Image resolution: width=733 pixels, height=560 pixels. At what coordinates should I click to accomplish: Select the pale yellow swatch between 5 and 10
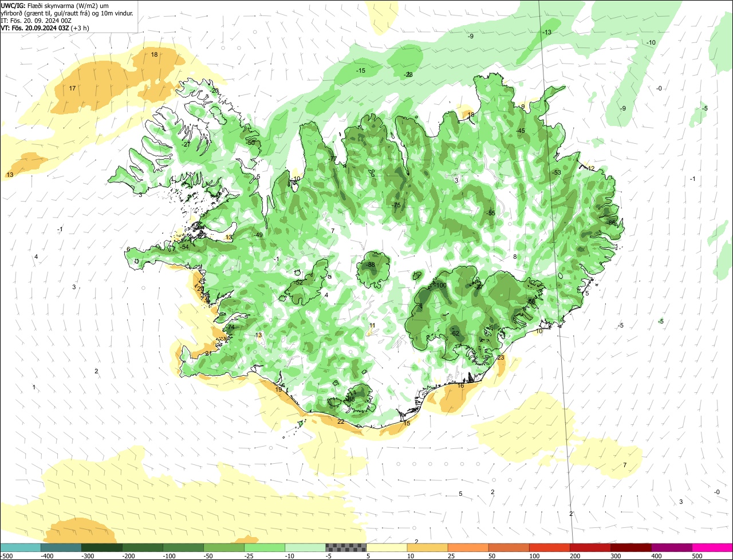tap(387, 547)
